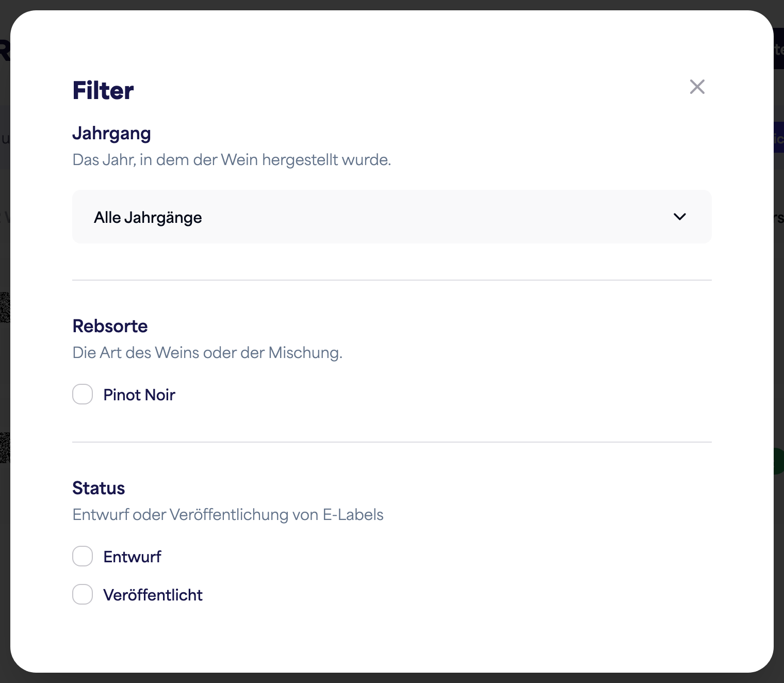The height and width of the screenshot is (683, 784).
Task: Close the Filter dialog with X icon
Action: pos(697,87)
